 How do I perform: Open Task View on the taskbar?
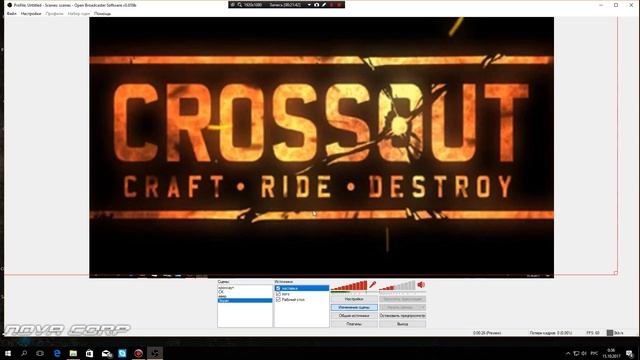pyautogui.click(x=40, y=353)
